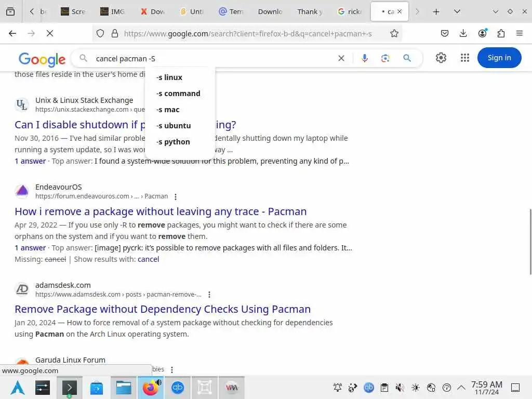Open the file manager in taskbar
Image resolution: width=532 pixels, height=399 pixels.
pos(124,388)
